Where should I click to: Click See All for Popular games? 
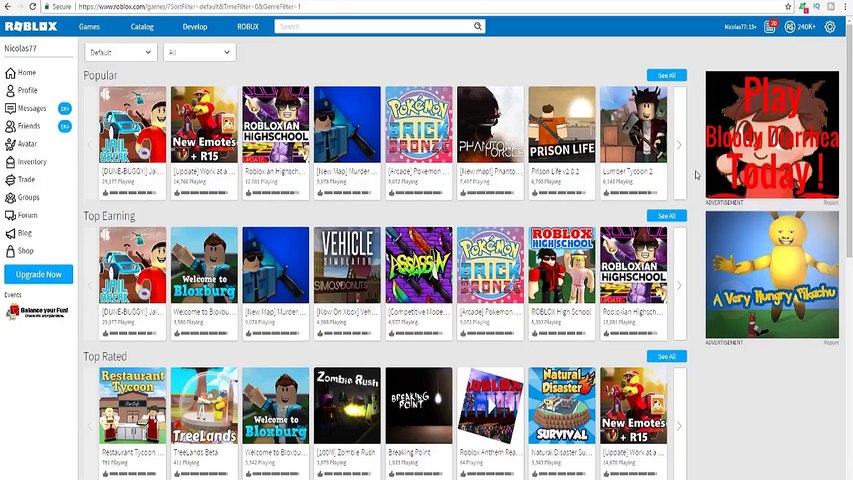pyautogui.click(x=666, y=75)
